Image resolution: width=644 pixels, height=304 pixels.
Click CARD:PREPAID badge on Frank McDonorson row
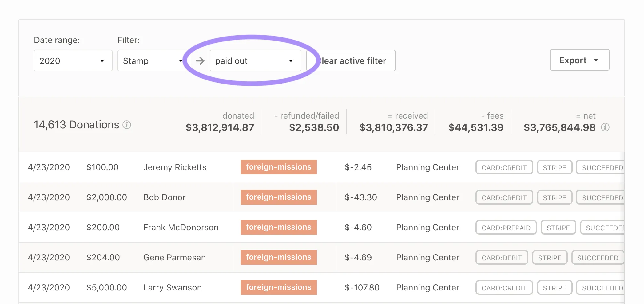(x=506, y=228)
